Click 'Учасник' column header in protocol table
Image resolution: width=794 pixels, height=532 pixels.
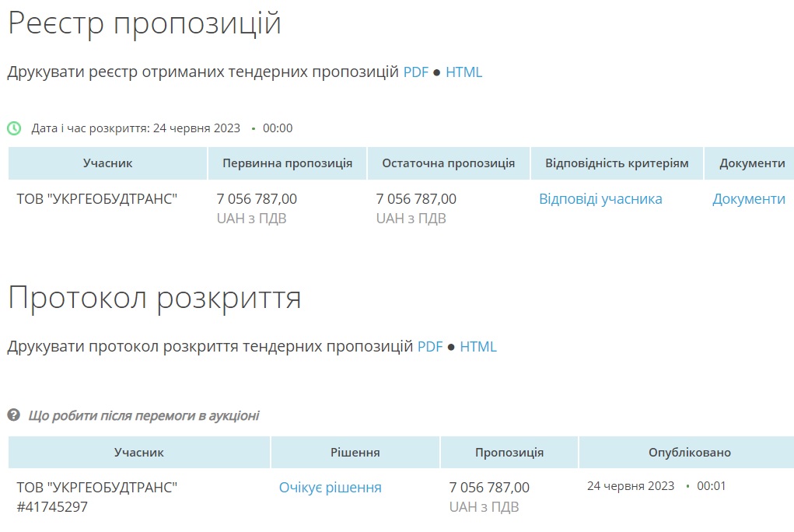(138, 453)
